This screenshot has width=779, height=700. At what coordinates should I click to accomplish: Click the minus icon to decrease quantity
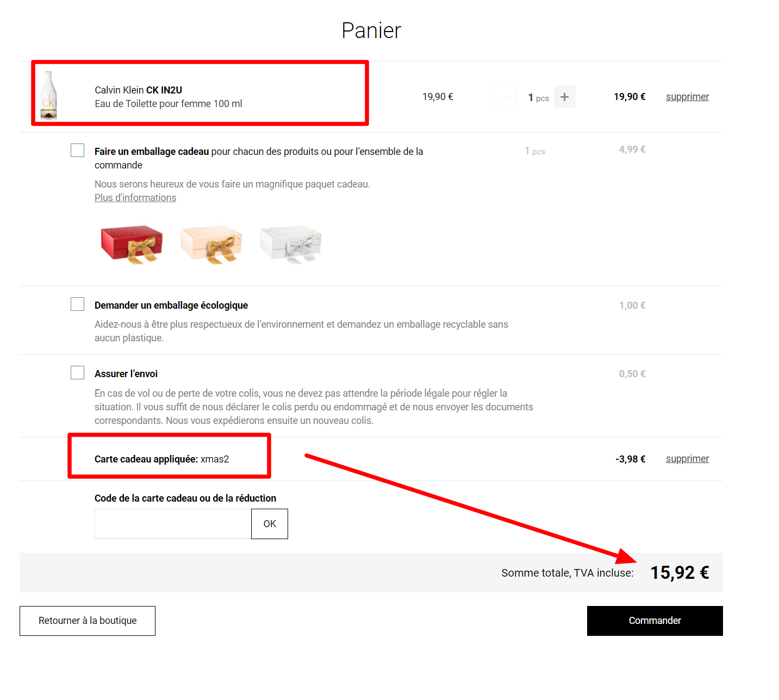[506, 97]
